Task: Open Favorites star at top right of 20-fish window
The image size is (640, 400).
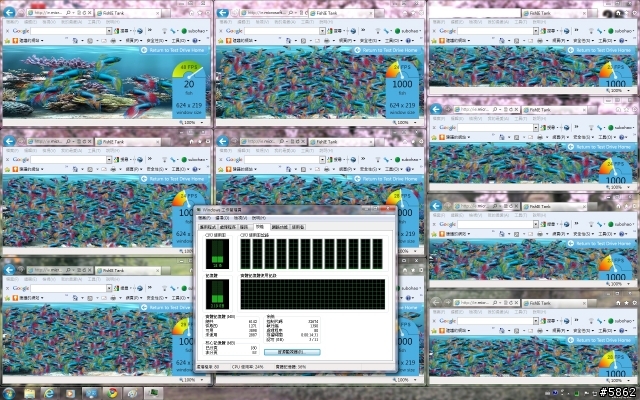Action: [200, 13]
